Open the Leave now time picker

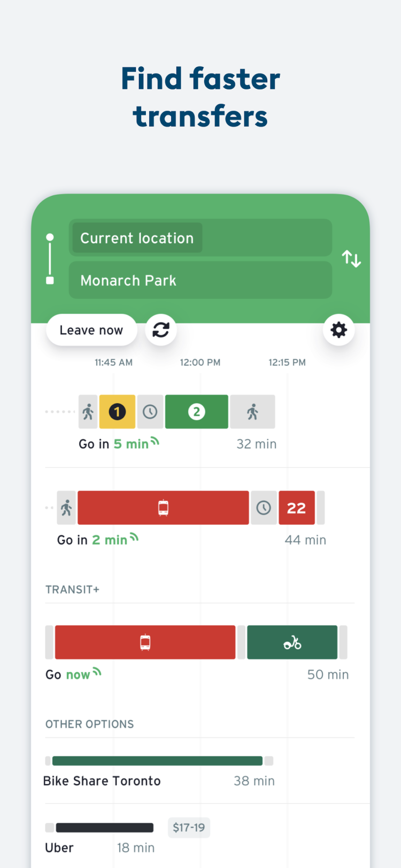coord(91,330)
